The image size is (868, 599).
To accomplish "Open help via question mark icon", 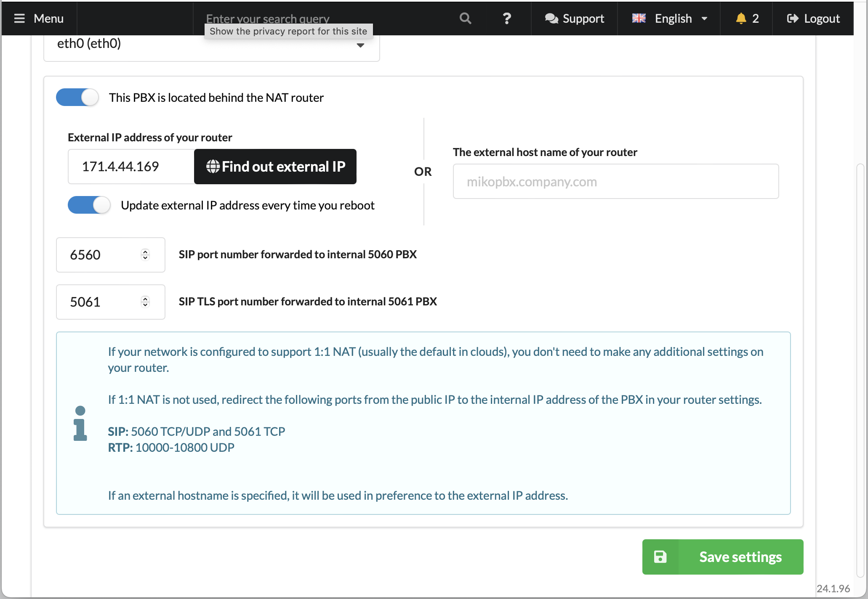I will (x=507, y=19).
